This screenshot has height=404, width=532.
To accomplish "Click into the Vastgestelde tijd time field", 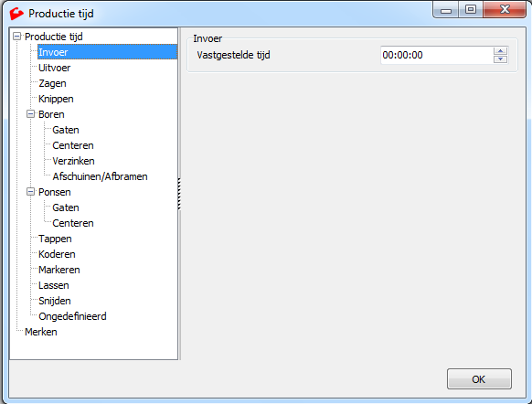I will (x=437, y=55).
